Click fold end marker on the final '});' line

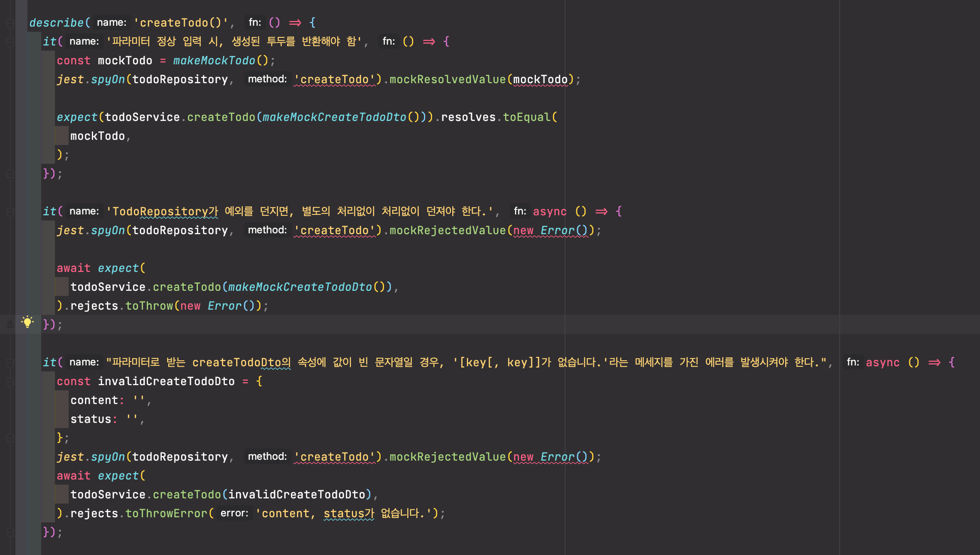point(10,532)
